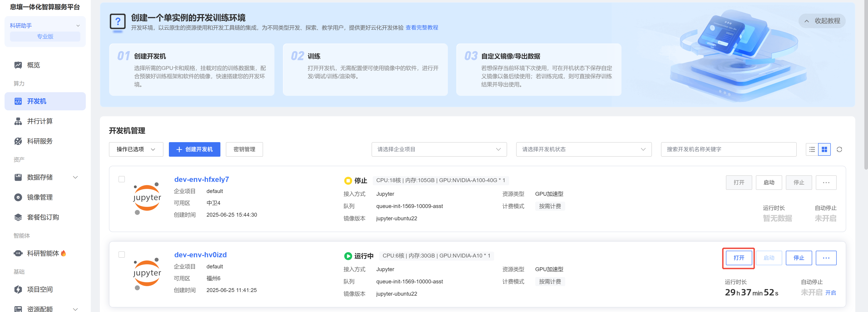Select 开发机 menu item
868x312 pixels.
pyautogui.click(x=45, y=102)
